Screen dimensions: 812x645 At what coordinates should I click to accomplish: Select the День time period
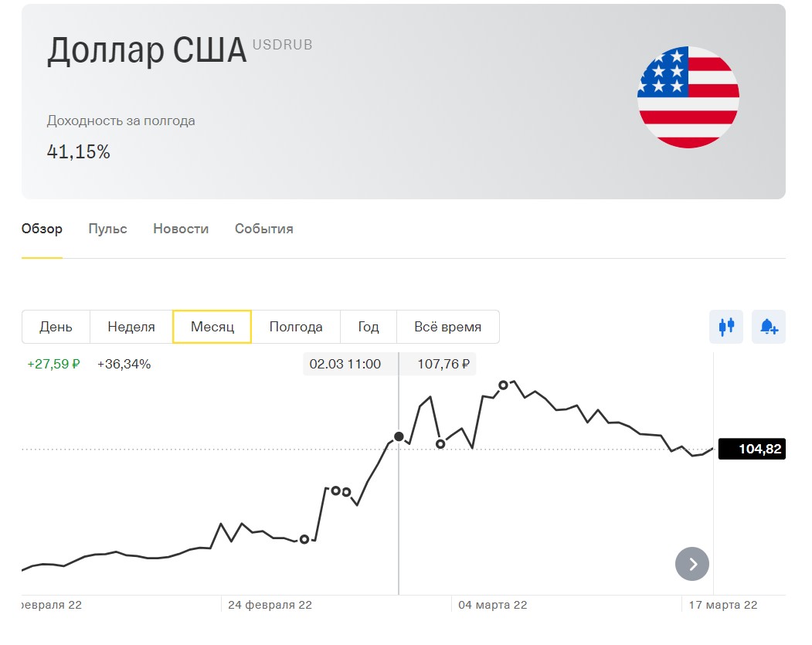(x=56, y=327)
